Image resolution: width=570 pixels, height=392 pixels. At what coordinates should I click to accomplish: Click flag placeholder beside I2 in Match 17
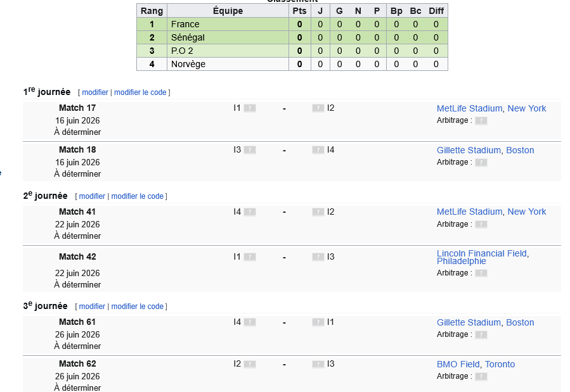tap(318, 108)
